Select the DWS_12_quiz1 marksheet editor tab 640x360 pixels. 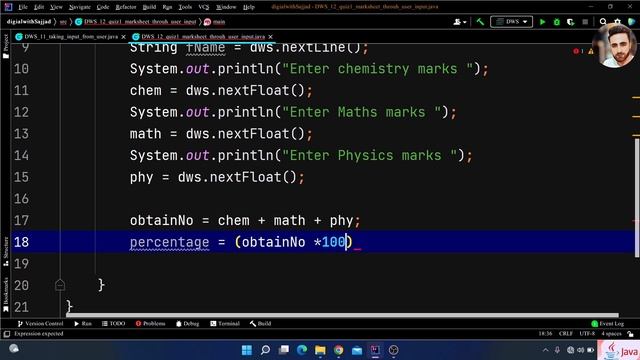(202, 37)
